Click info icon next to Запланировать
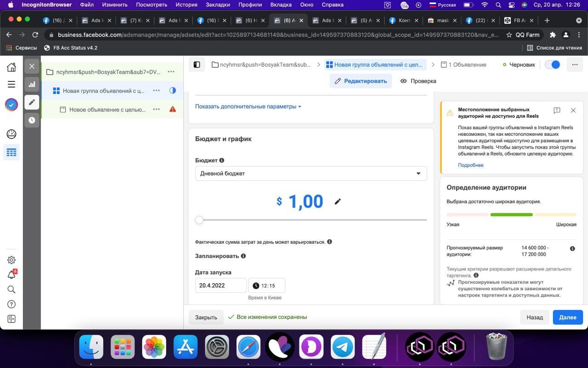The height and width of the screenshot is (368, 588). click(x=243, y=256)
